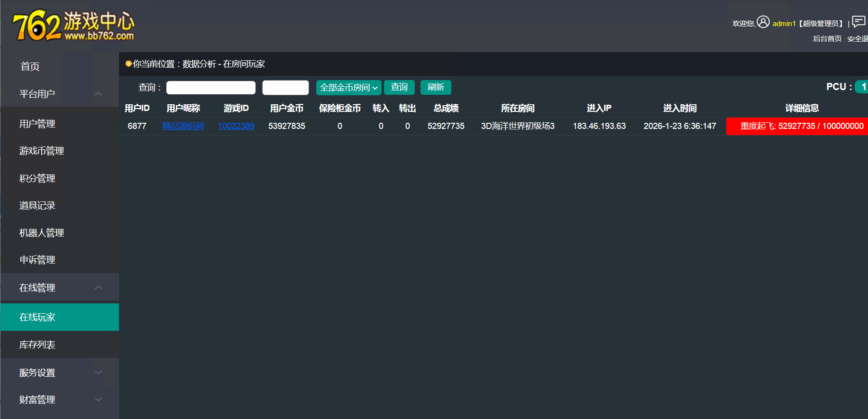Click the 查询 search button
868x419 pixels.
399,87
